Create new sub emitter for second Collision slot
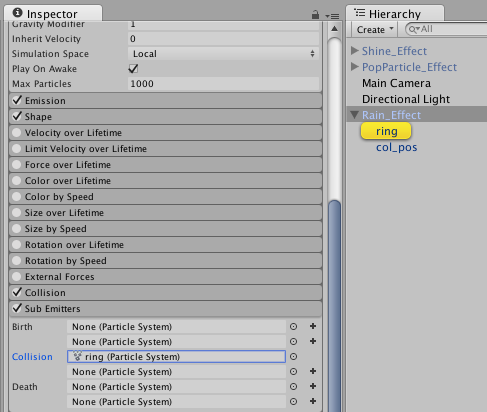The width and height of the screenshot is (487, 412). pyautogui.click(x=313, y=371)
